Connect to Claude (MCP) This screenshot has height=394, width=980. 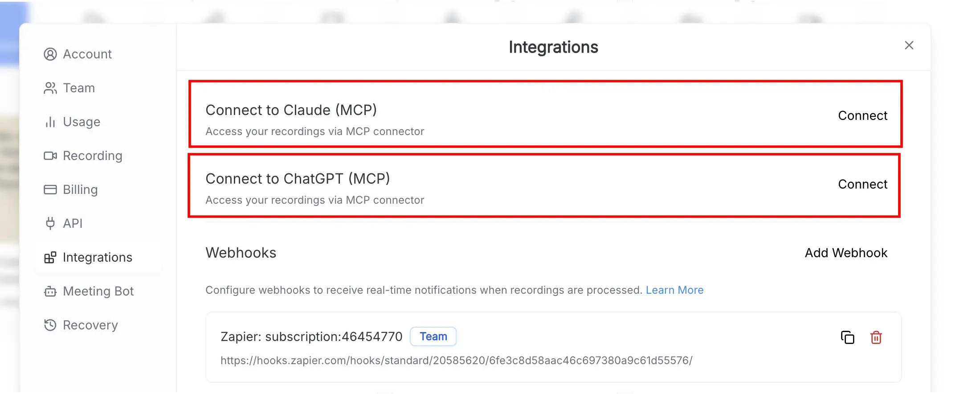(863, 115)
